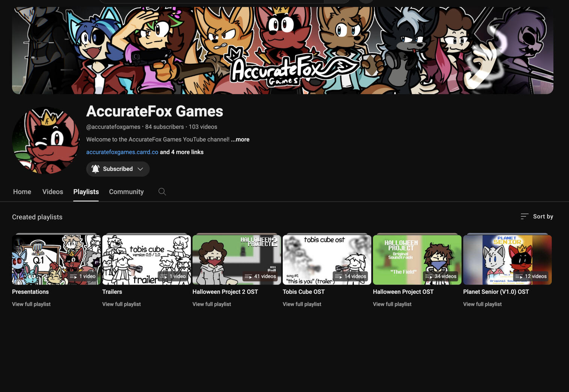
Task: Click the 12 videos playlist badge
Action: pos(531,276)
